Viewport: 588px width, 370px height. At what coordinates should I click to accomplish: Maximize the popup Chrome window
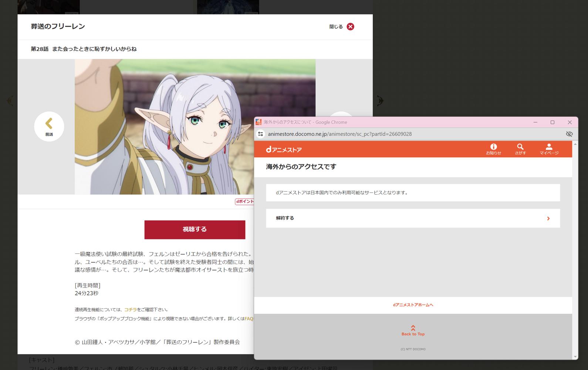tap(552, 122)
